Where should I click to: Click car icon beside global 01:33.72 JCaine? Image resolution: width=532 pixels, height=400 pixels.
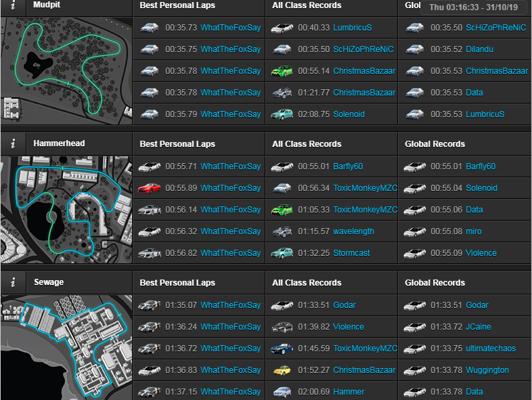pyautogui.click(x=415, y=327)
